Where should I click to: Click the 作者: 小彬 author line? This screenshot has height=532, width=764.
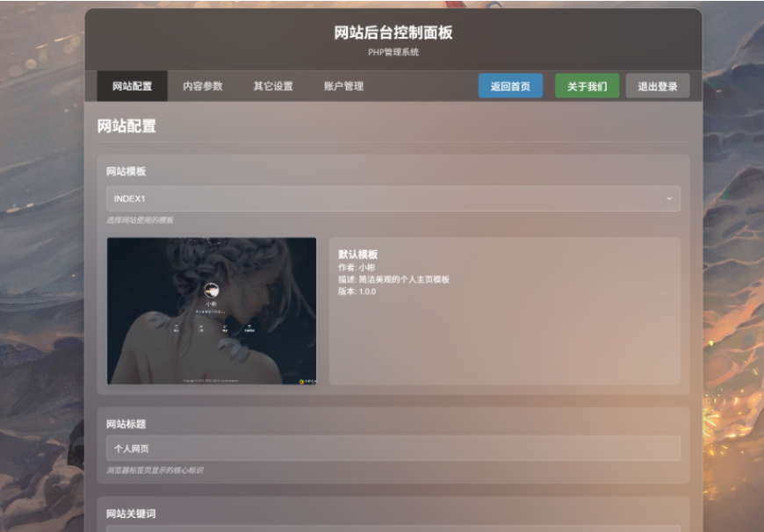click(x=357, y=268)
